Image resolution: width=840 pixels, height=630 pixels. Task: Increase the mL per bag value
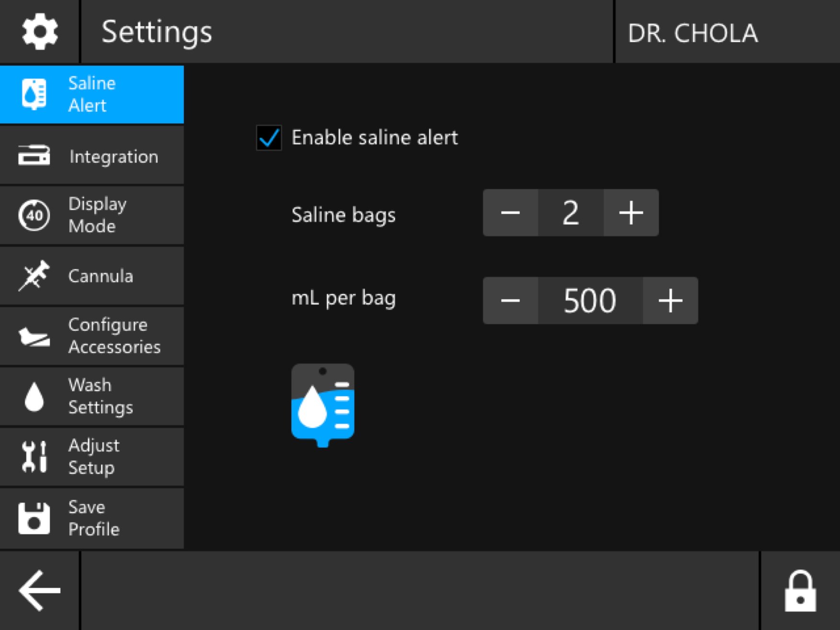670,301
